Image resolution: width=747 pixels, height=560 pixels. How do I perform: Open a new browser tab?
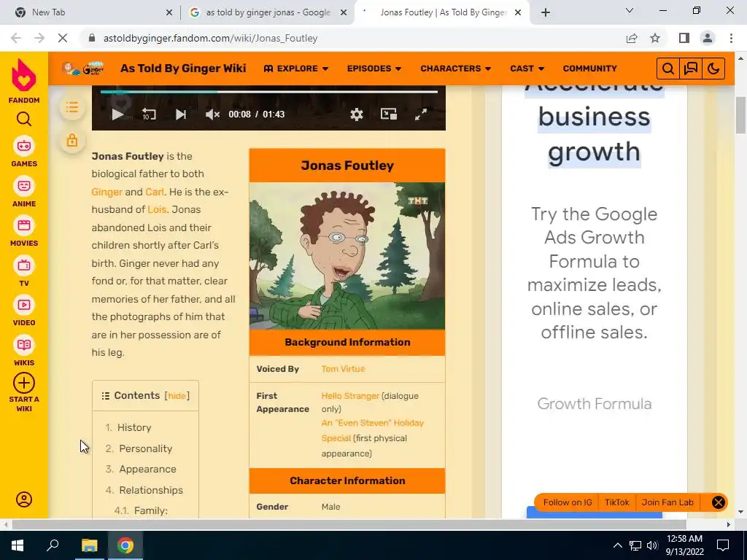(546, 12)
